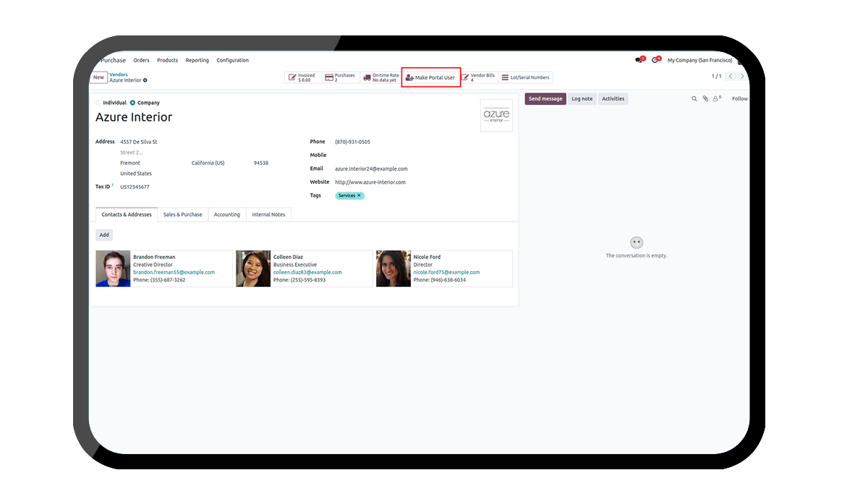Open the Products menu

167,61
